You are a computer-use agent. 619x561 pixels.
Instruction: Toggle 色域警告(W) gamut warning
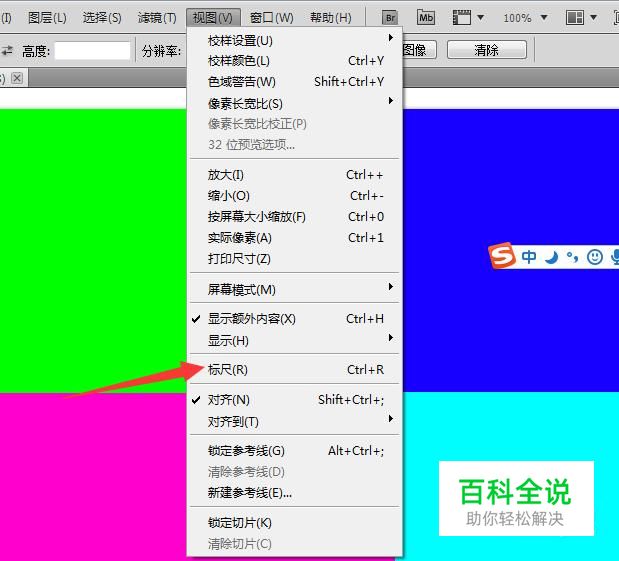(294, 82)
